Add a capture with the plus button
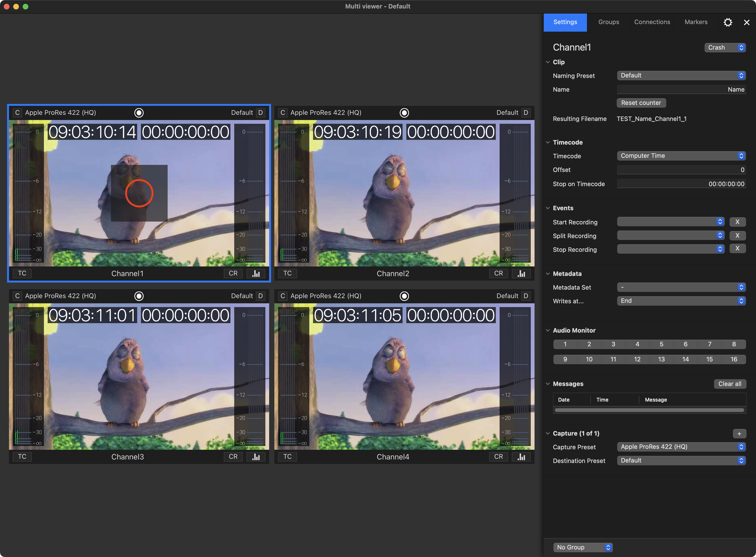The width and height of the screenshot is (756, 557). [x=739, y=434]
